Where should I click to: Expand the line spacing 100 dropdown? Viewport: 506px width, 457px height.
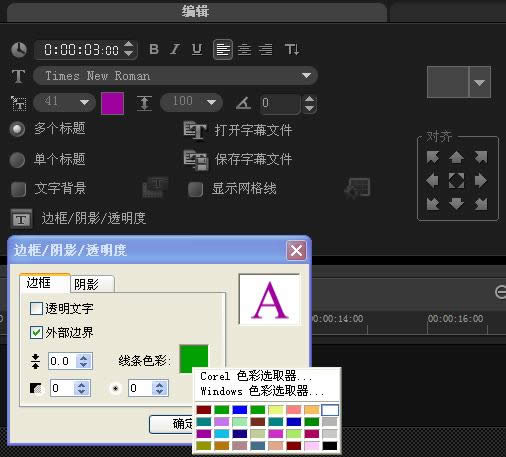pos(191,102)
